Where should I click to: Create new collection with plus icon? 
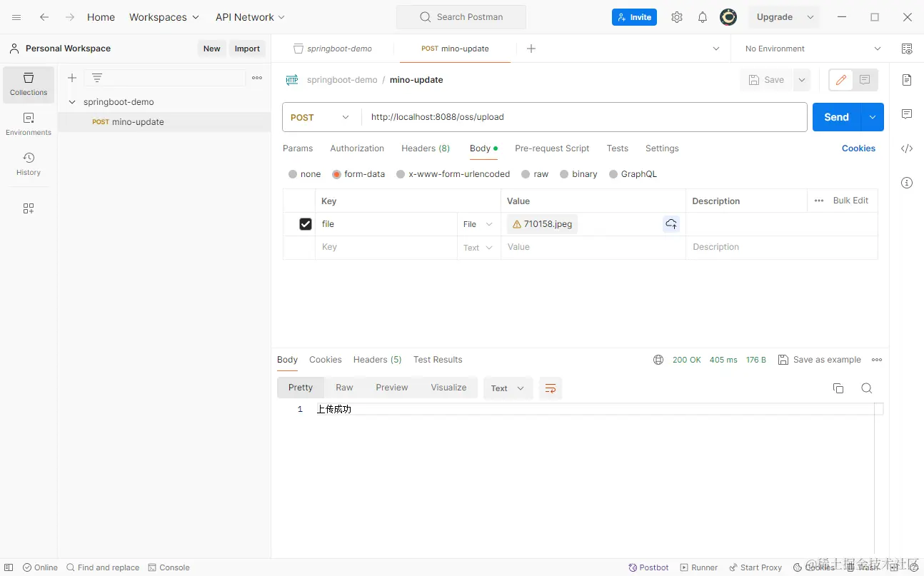(72, 78)
